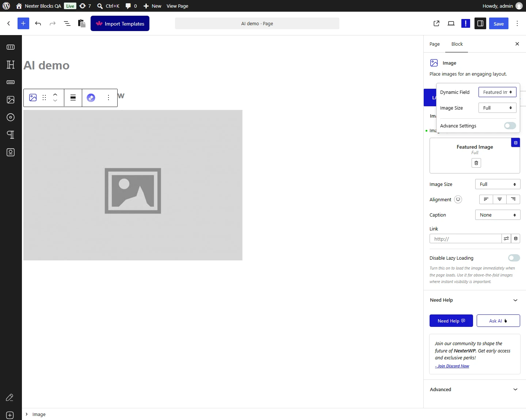This screenshot has height=420, width=526.
Task: Click View Page in admin bar
Action: (x=178, y=6)
